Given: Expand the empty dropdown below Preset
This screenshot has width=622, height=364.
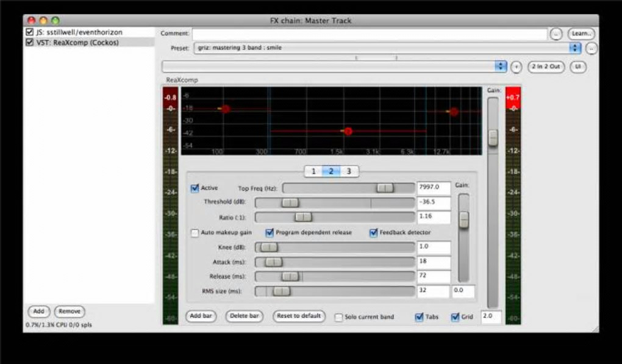Looking at the screenshot, I should (x=501, y=66).
